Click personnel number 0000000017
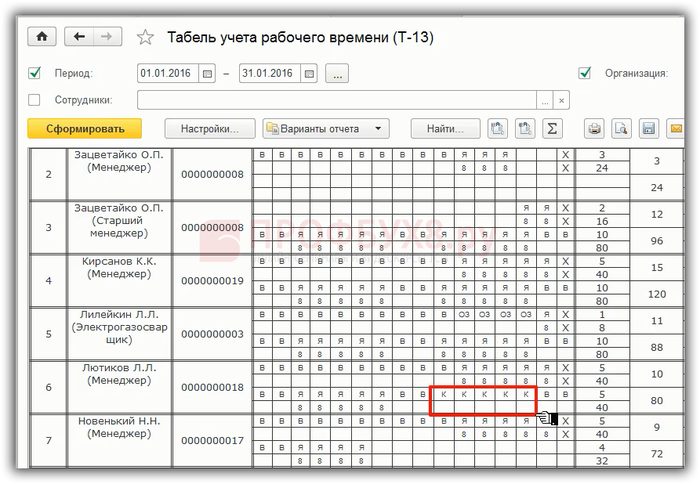 click(212, 440)
